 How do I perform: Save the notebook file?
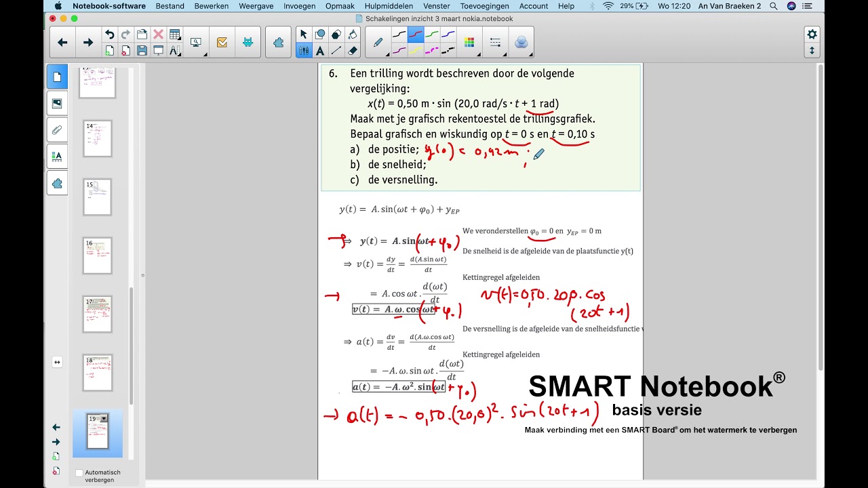[142, 51]
